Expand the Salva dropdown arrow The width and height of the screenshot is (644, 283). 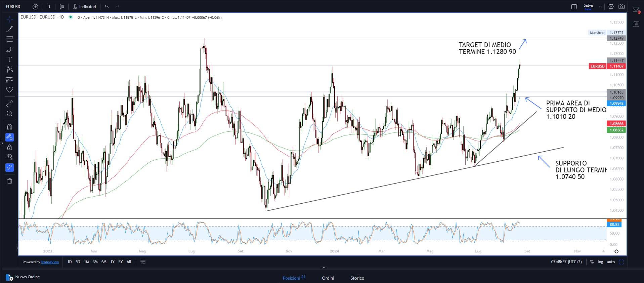600,7
